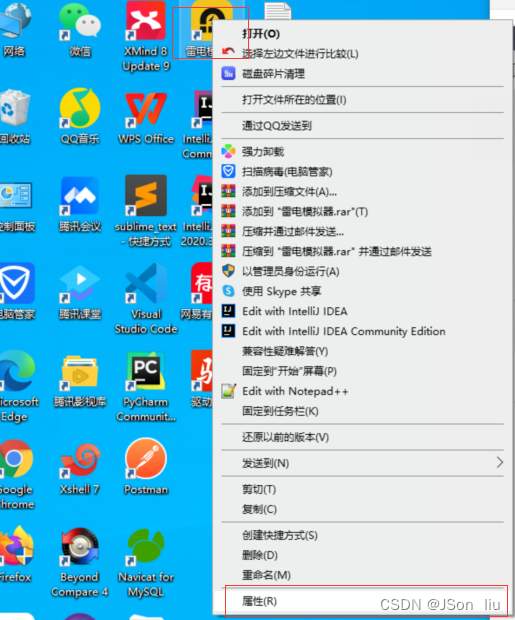Click the 控制面板 control panel icon

pos(15,196)
